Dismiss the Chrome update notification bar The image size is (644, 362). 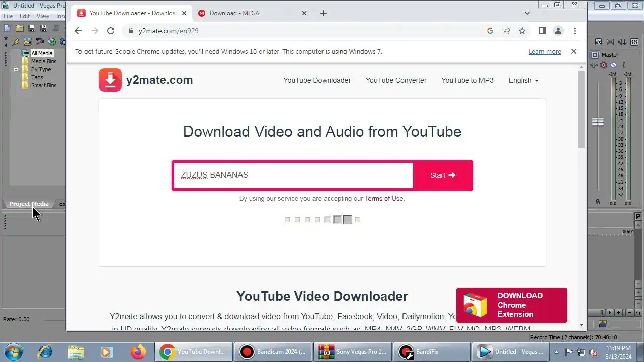coord(573,51)
